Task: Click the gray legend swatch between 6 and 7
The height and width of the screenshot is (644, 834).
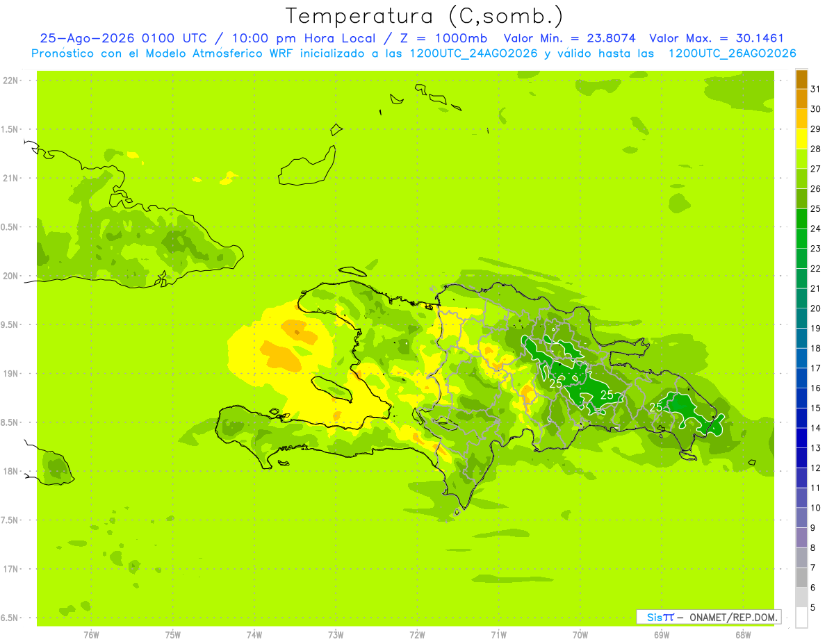Action: (x=801, y=577)
